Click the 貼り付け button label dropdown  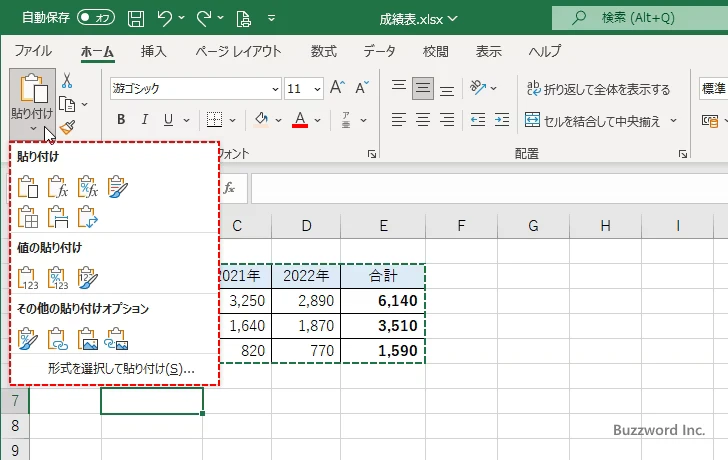point(32,119)
